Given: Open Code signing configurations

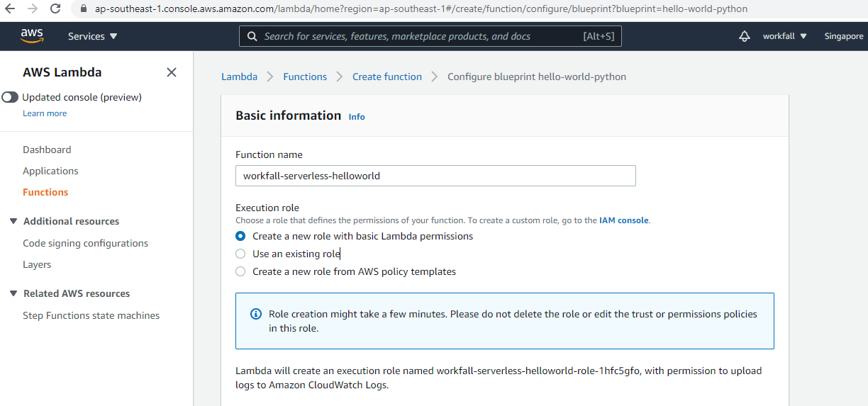Looking at the screenshot, I should point(85,243).
